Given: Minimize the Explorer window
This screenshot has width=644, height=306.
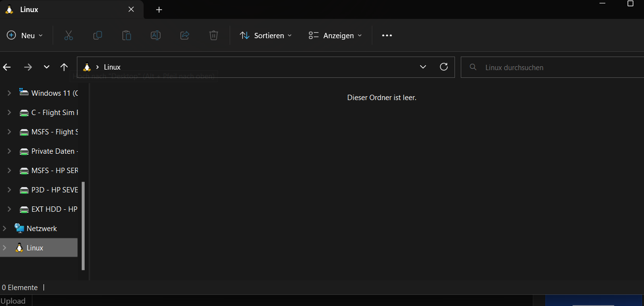Looking at the screenshot, I should pyautogui.click(x=602, y=3).
